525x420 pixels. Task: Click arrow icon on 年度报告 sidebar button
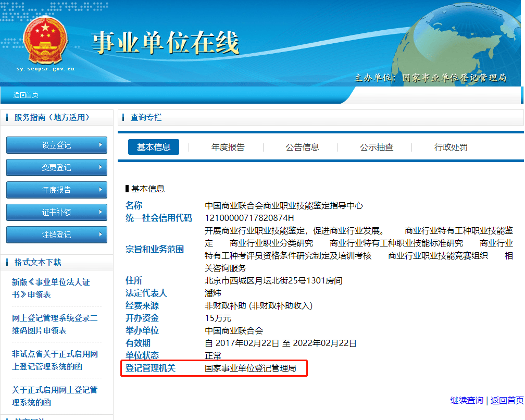(101, 190)
